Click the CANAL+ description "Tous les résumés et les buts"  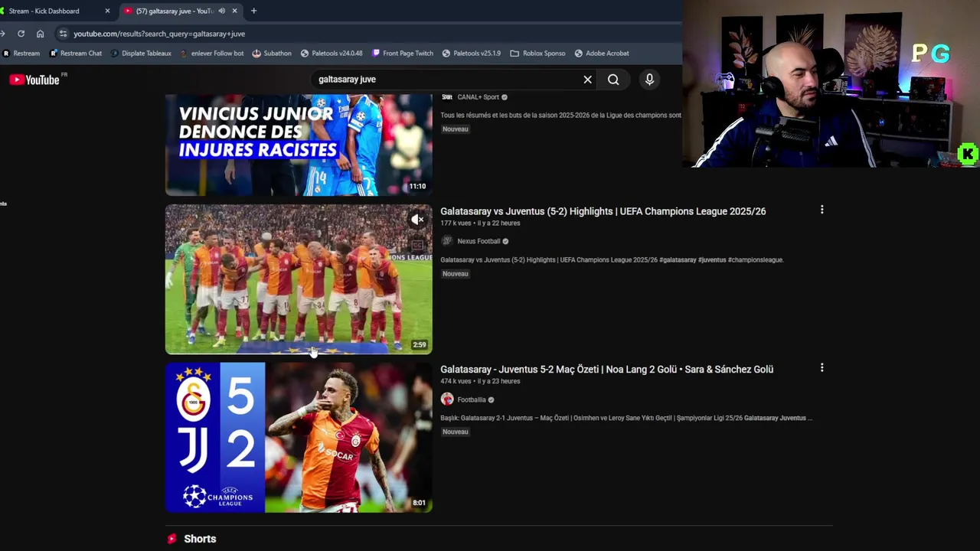coord(560,116)
